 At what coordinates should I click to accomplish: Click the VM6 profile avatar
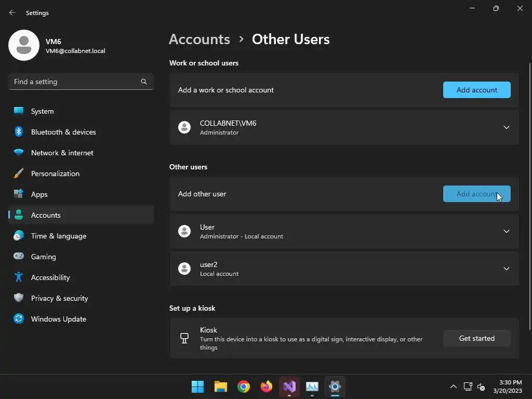24,45
